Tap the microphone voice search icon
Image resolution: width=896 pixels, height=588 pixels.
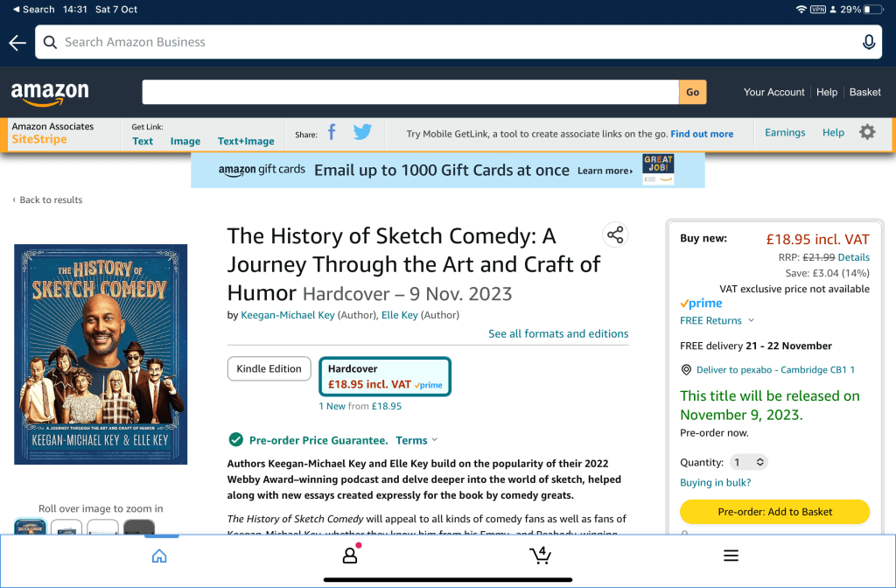coord(869,42)
